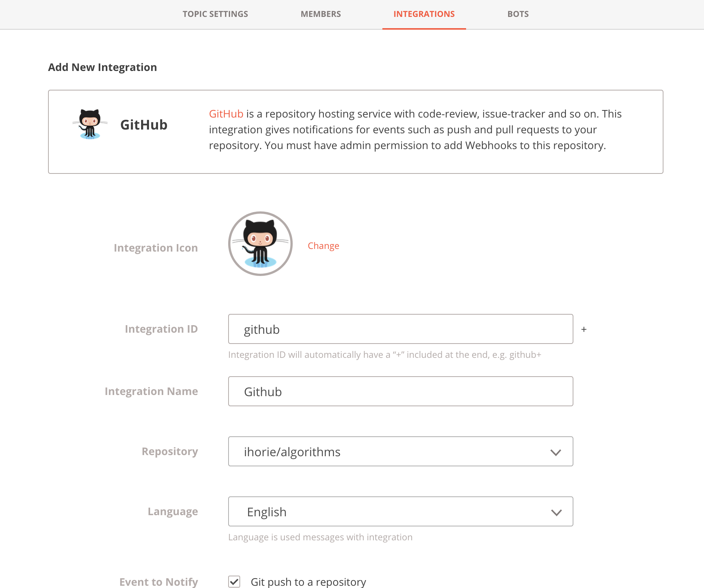The height and width of the screenshot is (588, 704).
Task: Open the red GitHub link in description
Action: click(226, 114)
